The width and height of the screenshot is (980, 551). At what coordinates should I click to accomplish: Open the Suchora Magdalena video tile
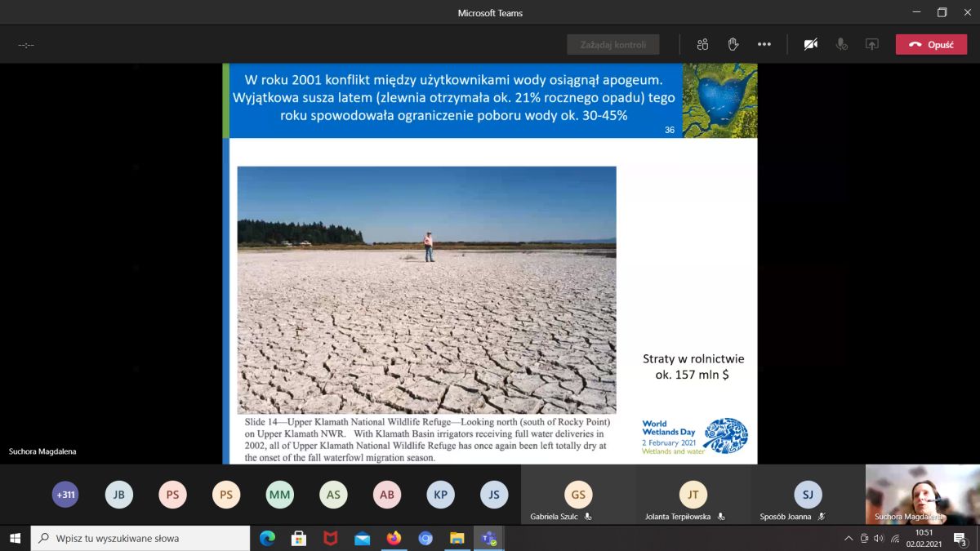pyautogui.click(x=922, y=495)
